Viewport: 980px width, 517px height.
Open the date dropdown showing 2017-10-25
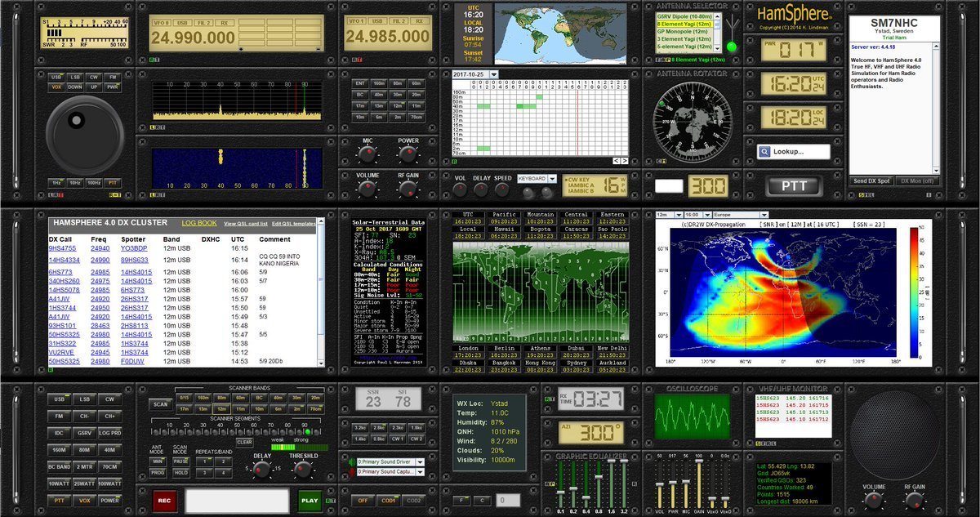(x=494, y=74)
